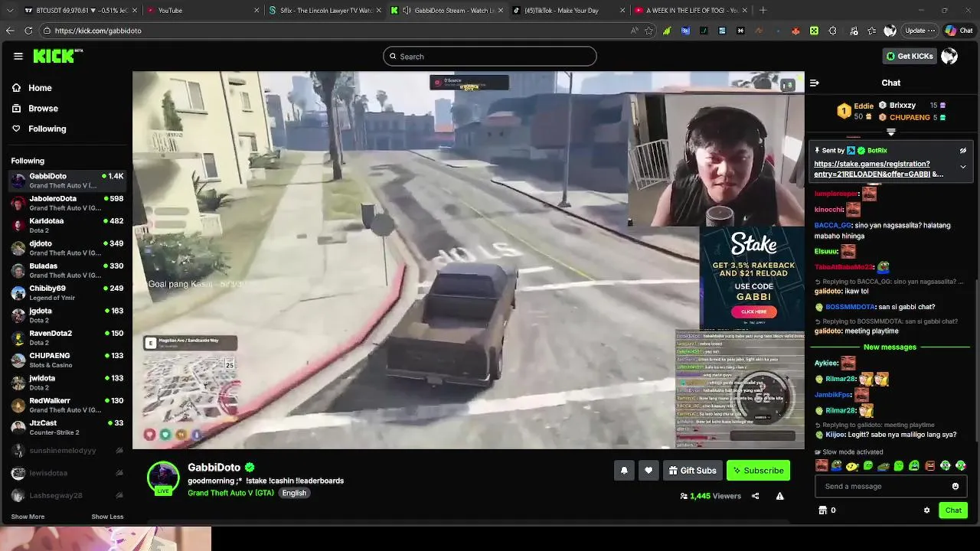Send message with Chat button
Screen dimensions: 980x551
click(953, 510)
